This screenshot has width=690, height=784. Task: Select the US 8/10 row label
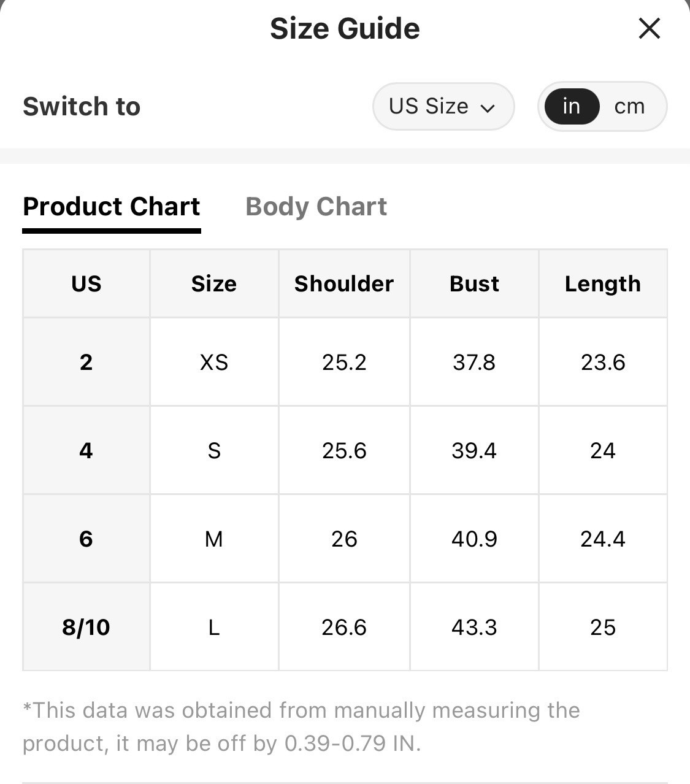click(86, 627)
